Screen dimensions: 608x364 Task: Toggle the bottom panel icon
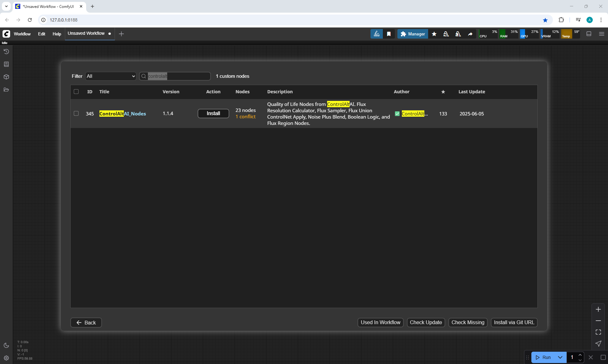(x=589, y=34)
